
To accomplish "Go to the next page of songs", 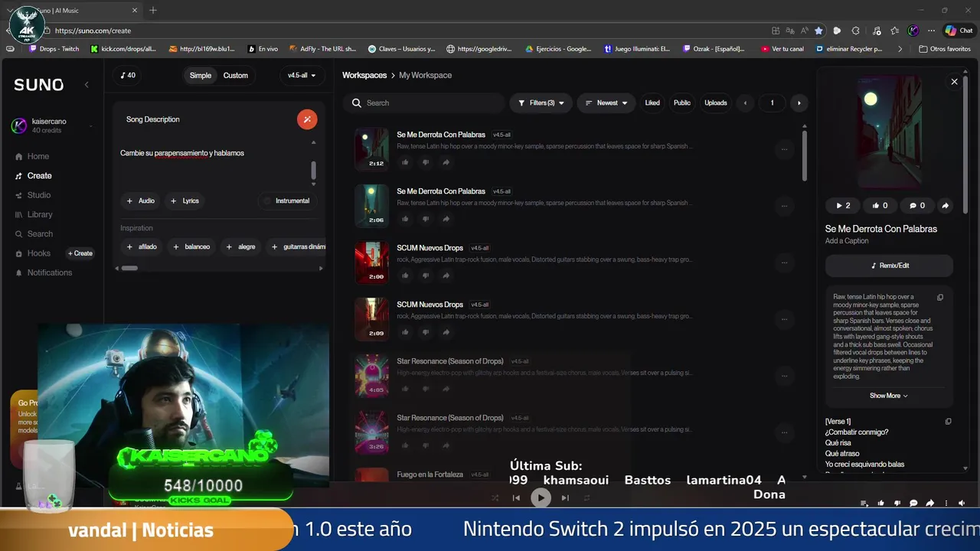I will click(799, 103).
